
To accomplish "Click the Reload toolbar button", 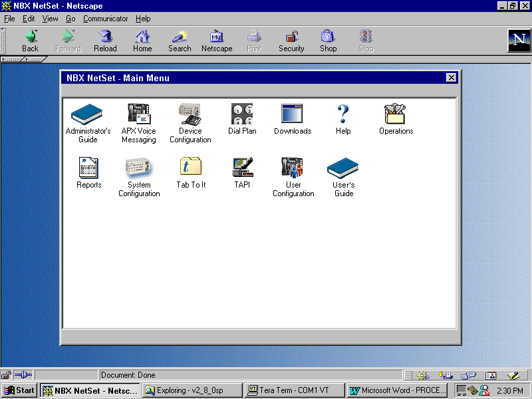I will click(x=105, y=41).
